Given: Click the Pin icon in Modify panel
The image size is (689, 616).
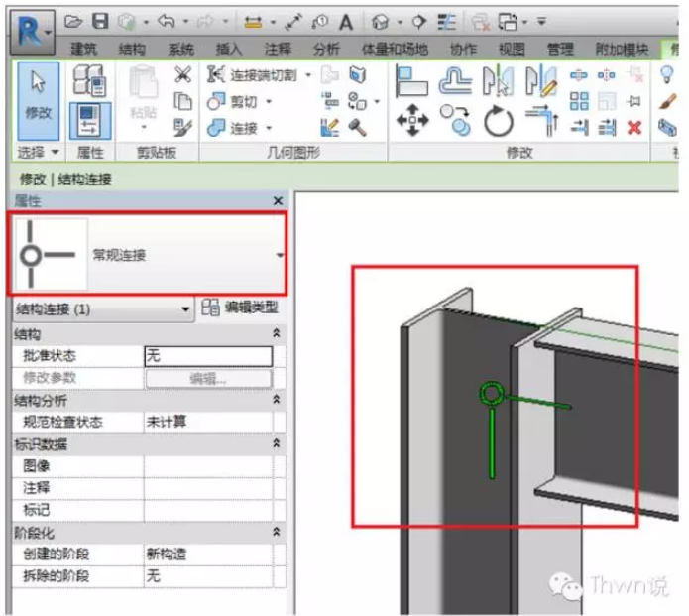Looking at the screenshot, I should pyautogui.click(x=634, y=101).
